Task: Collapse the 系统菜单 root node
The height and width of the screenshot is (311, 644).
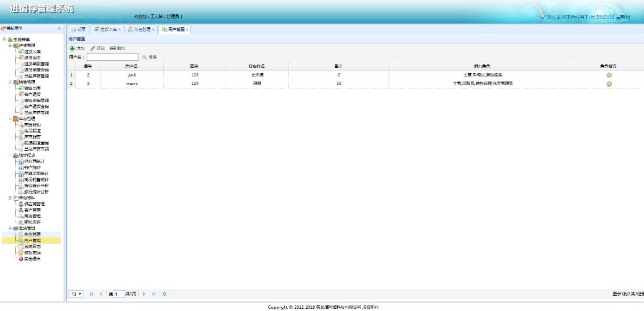Action: 4,39
